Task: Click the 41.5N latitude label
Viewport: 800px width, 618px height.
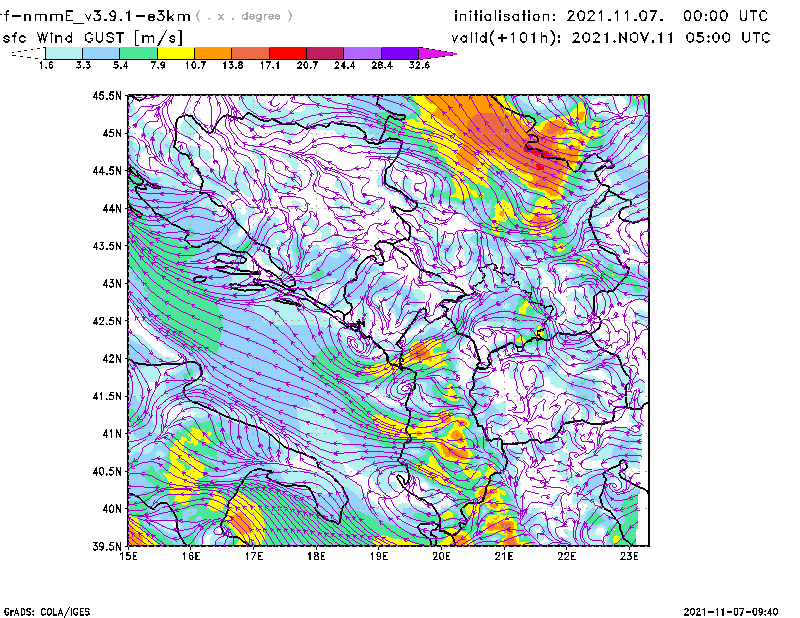Action: coord(107,396)
